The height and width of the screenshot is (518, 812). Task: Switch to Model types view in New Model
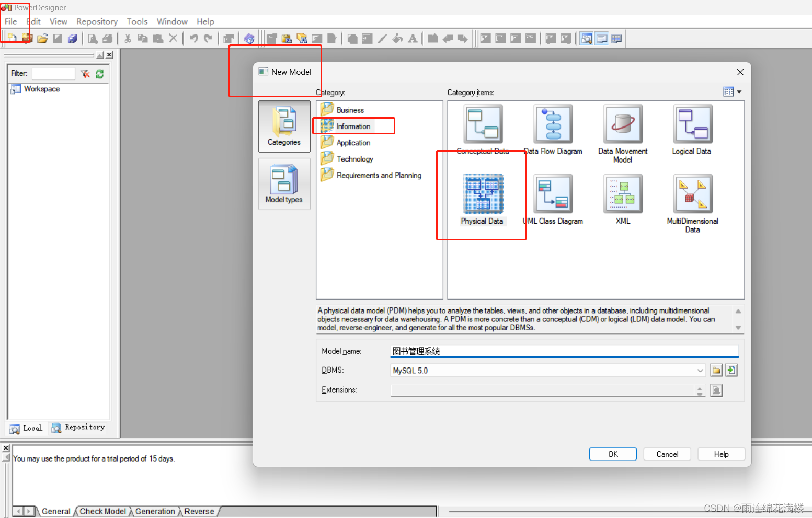coord(284,184)
